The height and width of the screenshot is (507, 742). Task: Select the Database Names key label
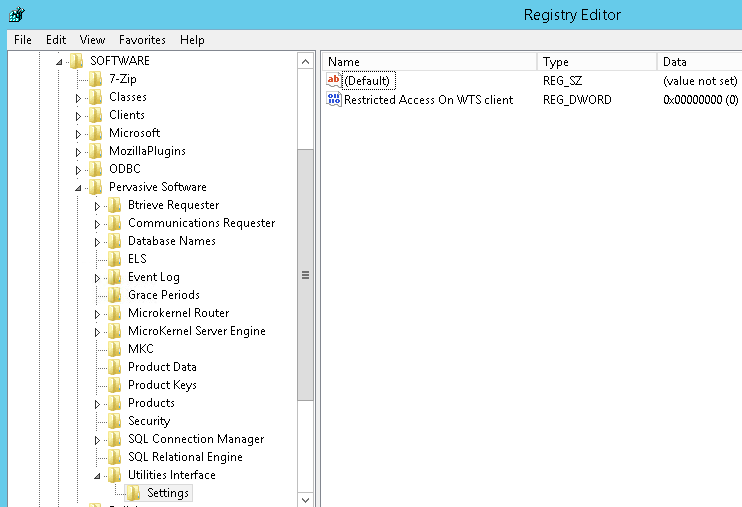point(172,241)
